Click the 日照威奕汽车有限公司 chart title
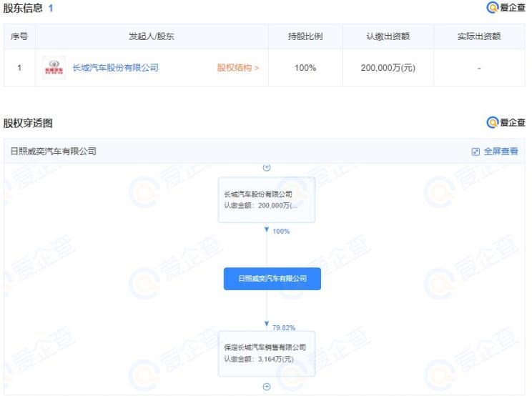This screenshot has width=532, height=396. 54,152
